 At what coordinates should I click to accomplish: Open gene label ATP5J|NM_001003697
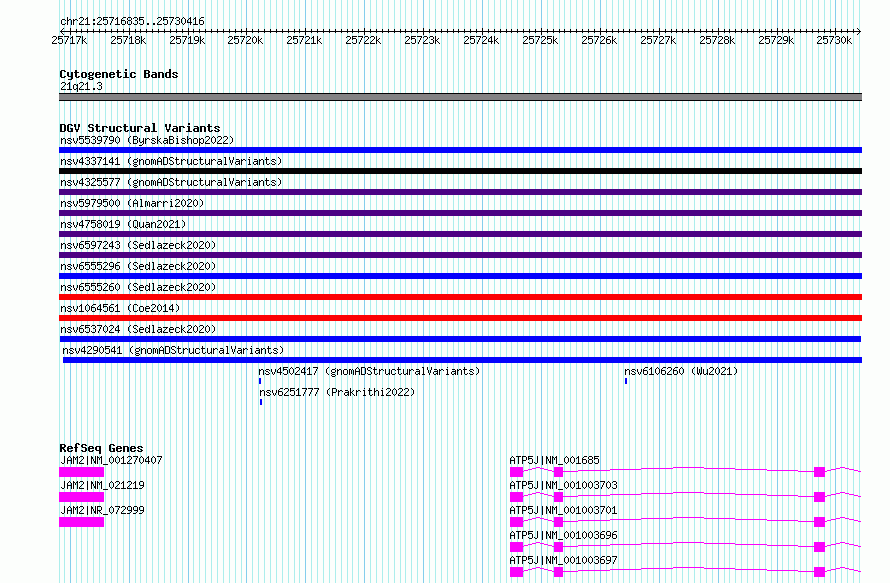coord(564,560)
